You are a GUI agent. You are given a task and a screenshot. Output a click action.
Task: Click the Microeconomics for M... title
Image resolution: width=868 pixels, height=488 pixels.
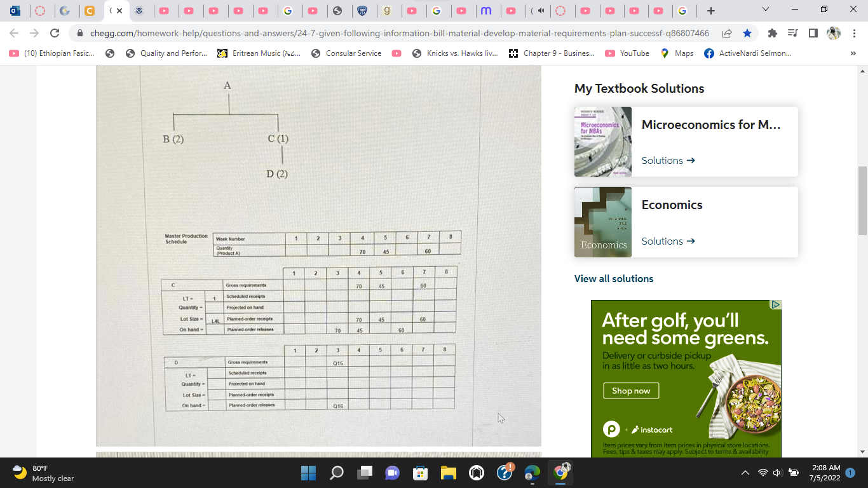click(x=711, y=125)
